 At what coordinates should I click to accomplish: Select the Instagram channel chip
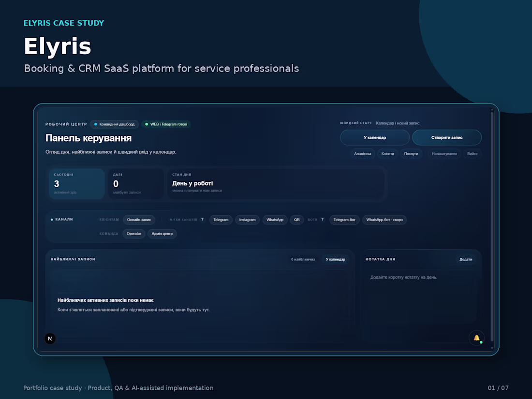coord(247,220)
